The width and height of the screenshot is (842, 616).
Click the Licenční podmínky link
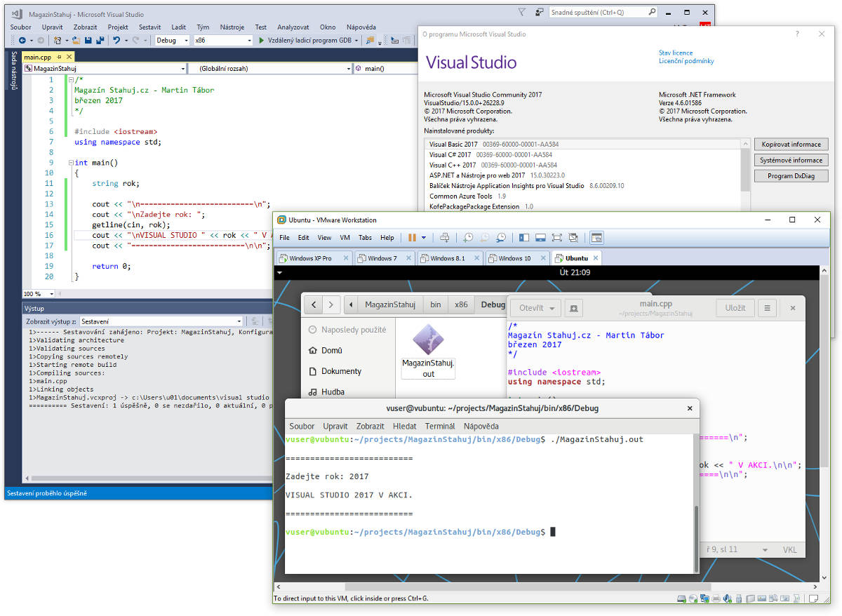(686, 61)
